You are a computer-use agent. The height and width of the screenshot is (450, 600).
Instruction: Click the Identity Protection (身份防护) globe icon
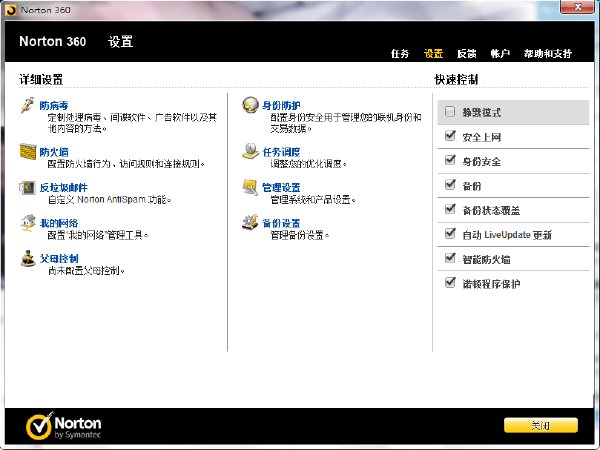251,105
